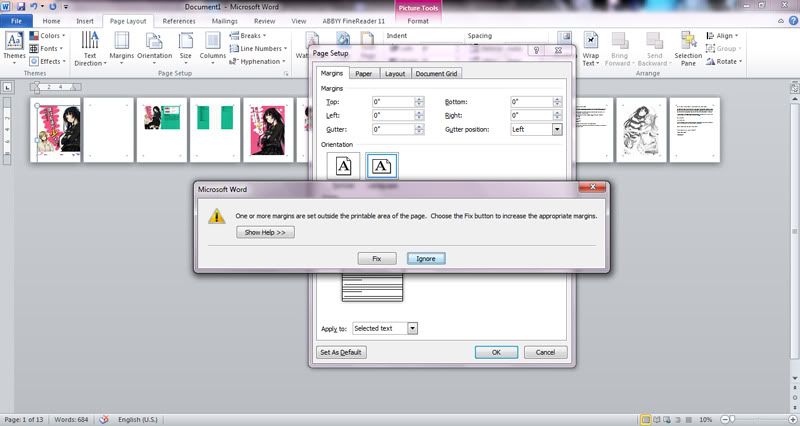This screenshot has height=426, width=800.
Task: Click the Zoom in plus button
Action: 792,419
